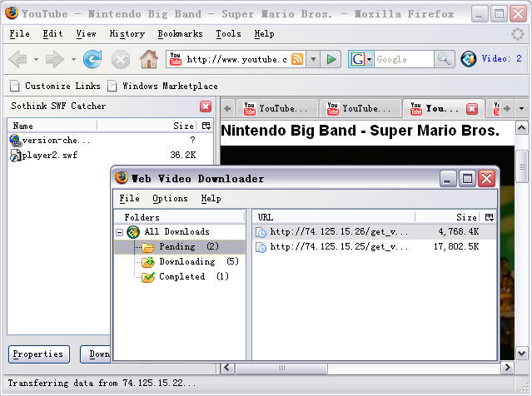
Task: Click the Firefox Back arrow button
Action: 17,59
